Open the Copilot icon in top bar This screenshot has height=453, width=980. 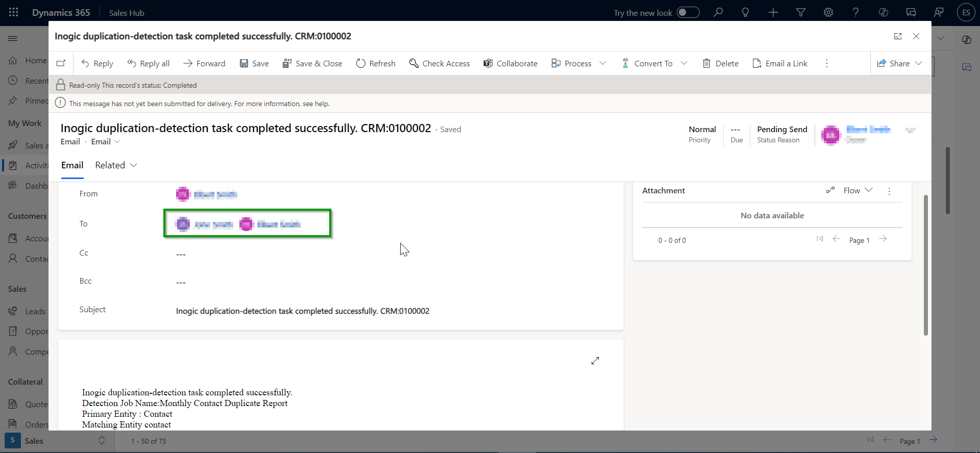click(884, 12)
